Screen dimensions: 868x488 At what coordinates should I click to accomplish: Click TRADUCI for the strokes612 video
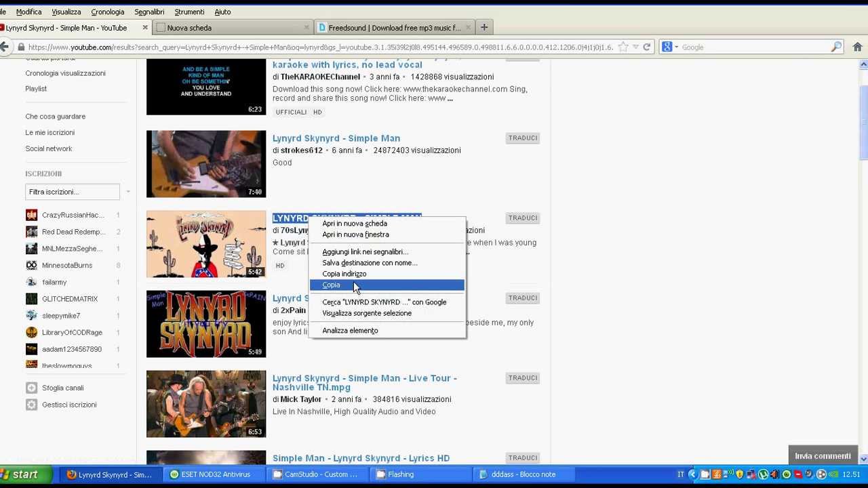523,138
